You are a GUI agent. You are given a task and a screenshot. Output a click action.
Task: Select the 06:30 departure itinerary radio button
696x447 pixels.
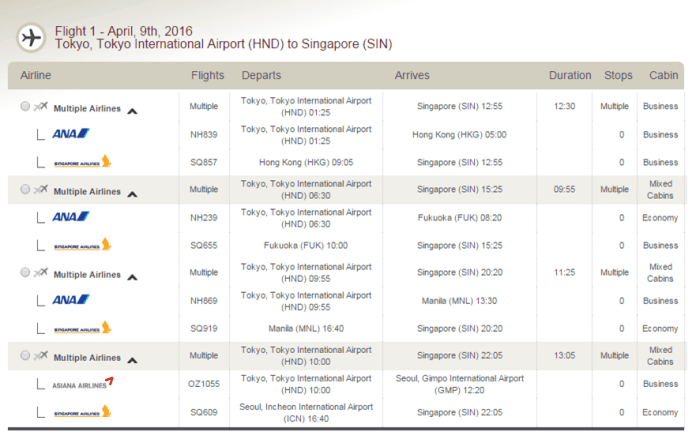[25, 189]
